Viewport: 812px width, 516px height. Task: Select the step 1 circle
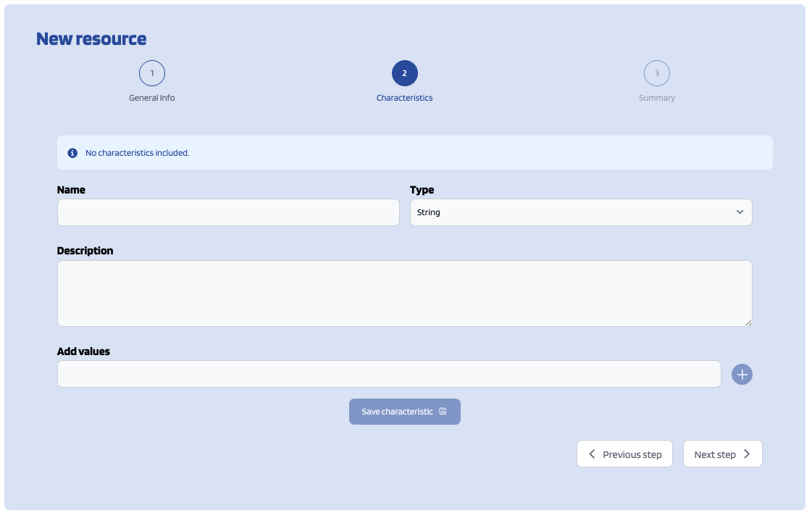(x=152, y=73)
